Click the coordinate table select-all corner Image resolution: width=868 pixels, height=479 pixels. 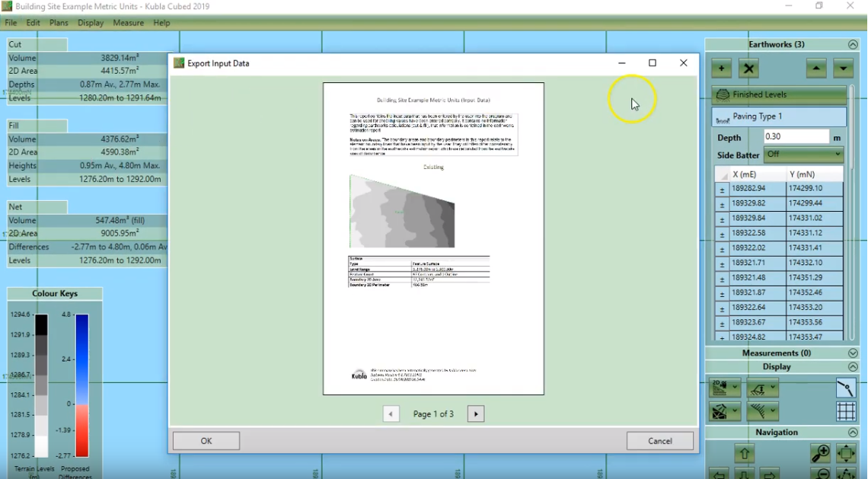tap(722, 174)
